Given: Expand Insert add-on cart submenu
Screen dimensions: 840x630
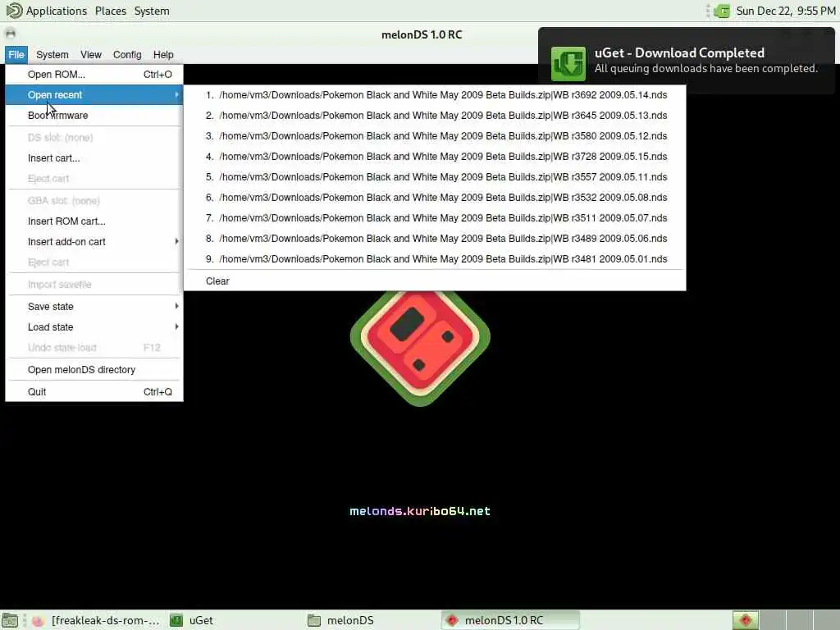Looking at the screenshot, I should [94, 242].
